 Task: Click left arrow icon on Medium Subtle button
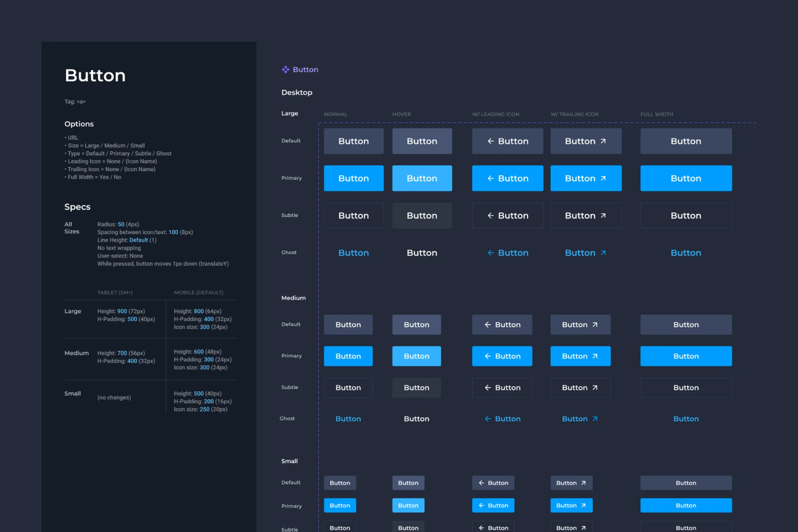(488, 388)
